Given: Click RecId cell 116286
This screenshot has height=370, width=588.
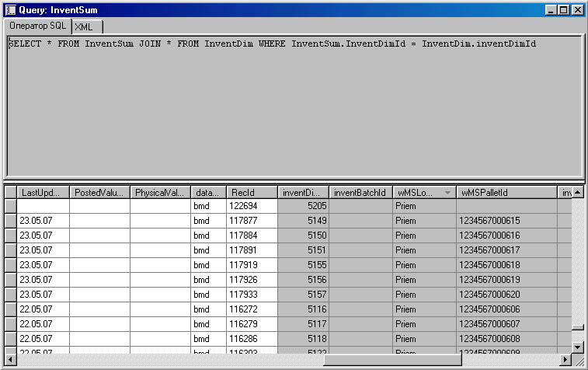Looking at the screenshot, I should coord(252,338).
